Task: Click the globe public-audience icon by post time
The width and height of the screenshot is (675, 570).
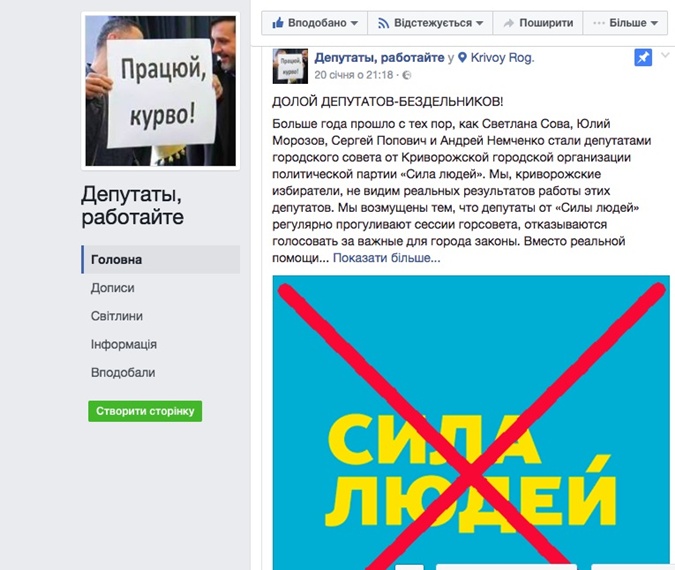Action: (x=406, y=75)
